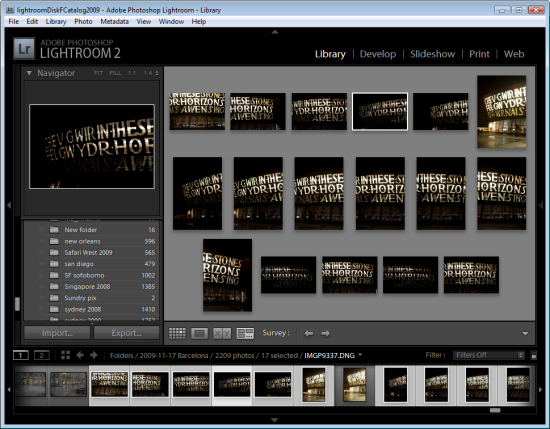Collapse right panel group arrow
Viewport: 550px width, 429px height.
[x=541, y=205]
